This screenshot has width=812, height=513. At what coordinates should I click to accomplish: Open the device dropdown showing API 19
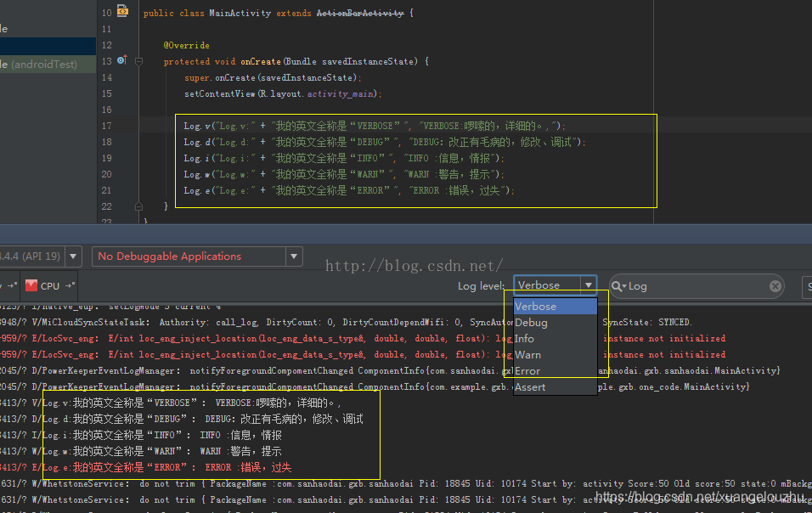[73, 256]
